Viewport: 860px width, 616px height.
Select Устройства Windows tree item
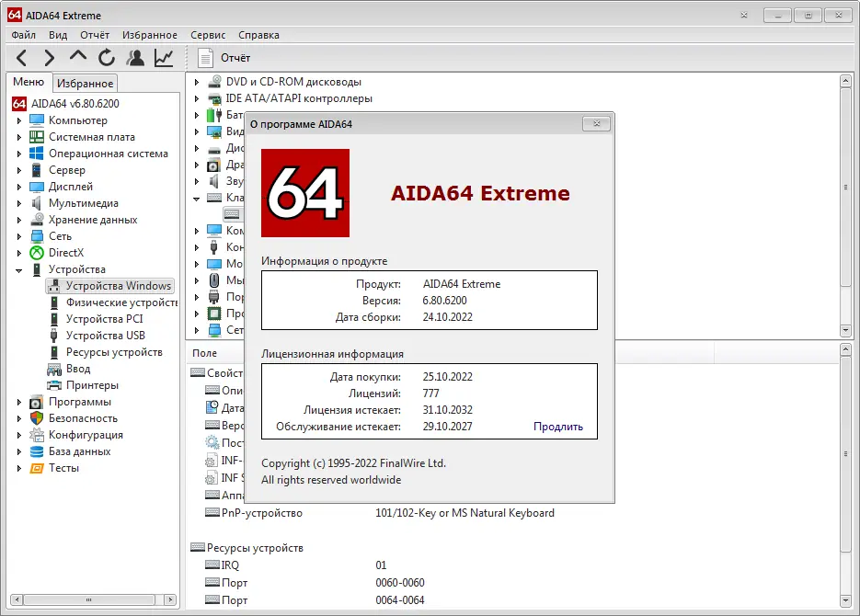[110, 286]
